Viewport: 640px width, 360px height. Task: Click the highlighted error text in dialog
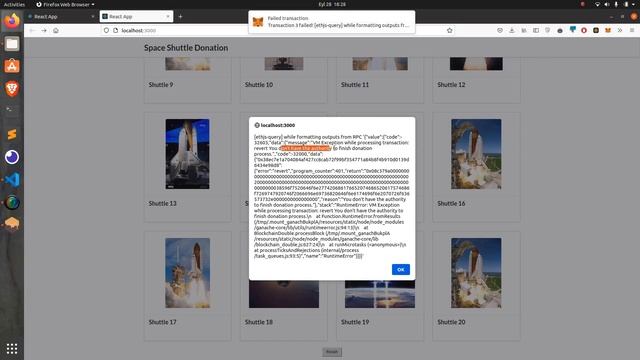pyautogui.click(x=305, y=148)
